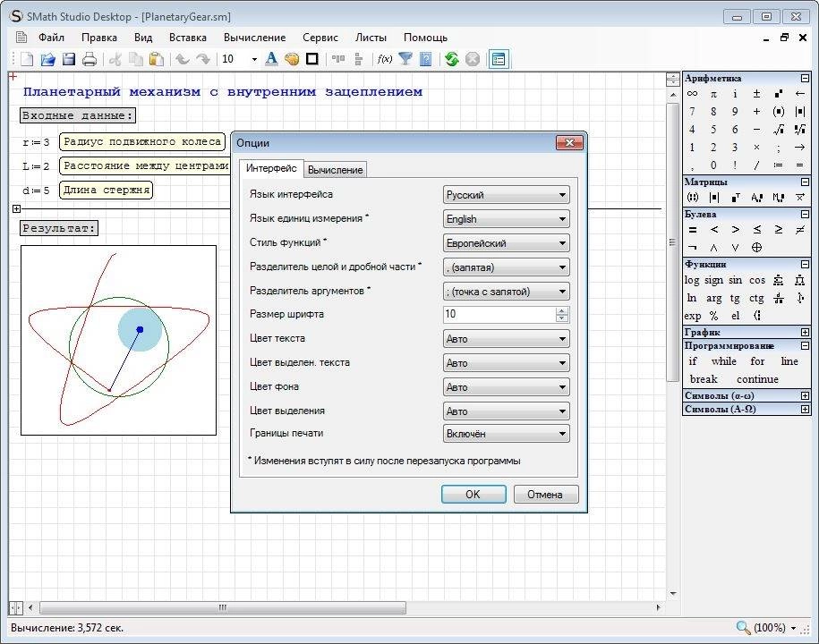Switch to the Вычисление tab in Options
The width and height of the screenshot is (819, 644).
pos(335,170)
